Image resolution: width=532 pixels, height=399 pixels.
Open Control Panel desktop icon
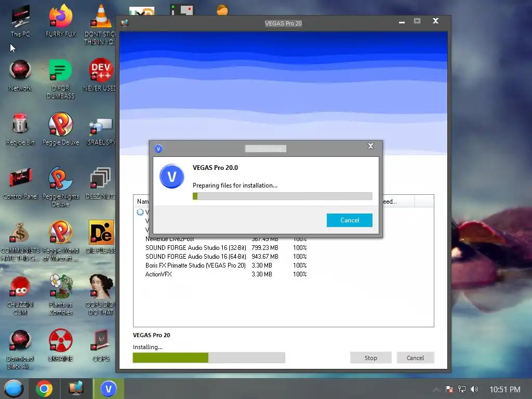coord(20,183)
